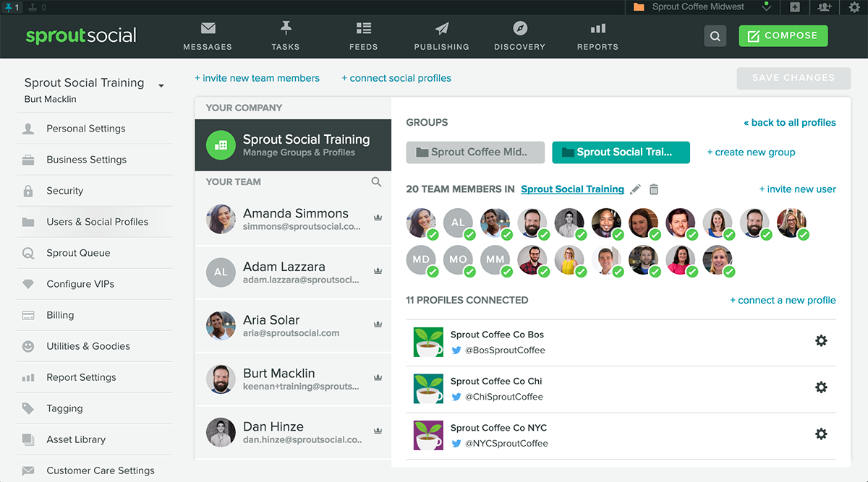The image size is (868, 482).
Task: Open settings gear for @BosSproutCoffee profile
Action: point(821,340)
